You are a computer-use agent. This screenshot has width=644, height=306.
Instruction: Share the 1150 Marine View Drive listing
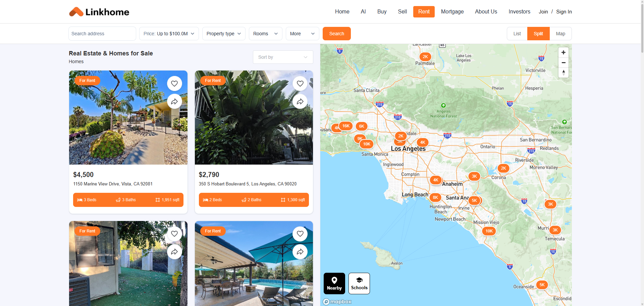174,101
